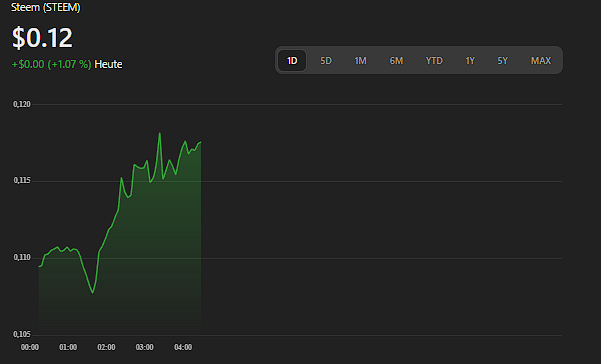Click the Heute label
The image size is (601, 364).
click(x=108, y=64)
